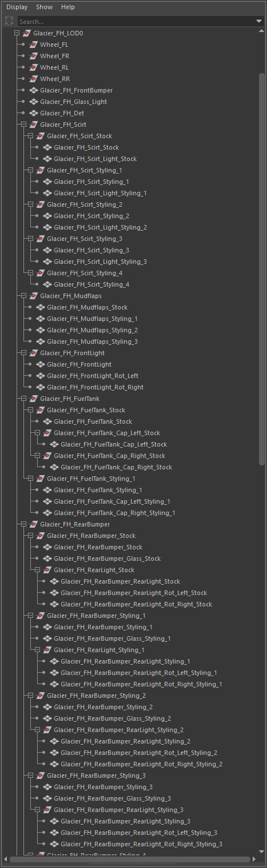Click the Glacier_FH_FuelTank_Cap_Right_Stock group icon

pyautogui.click(x=47, y=456)
